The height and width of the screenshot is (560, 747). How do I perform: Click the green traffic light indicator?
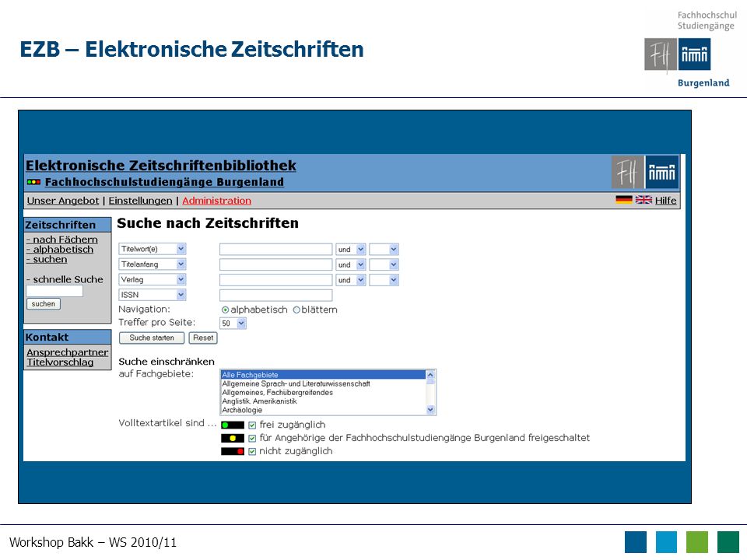(233, 425)
